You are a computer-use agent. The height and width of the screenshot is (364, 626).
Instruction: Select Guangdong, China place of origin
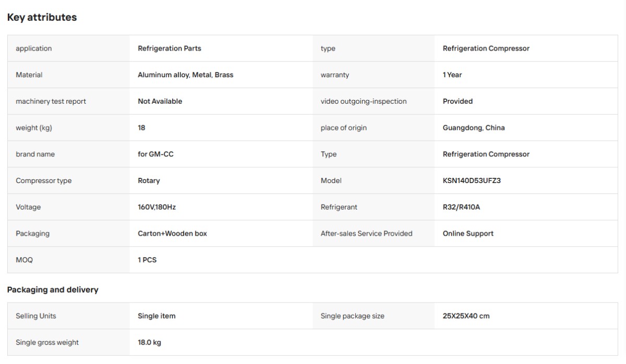[x=474, y=128]
